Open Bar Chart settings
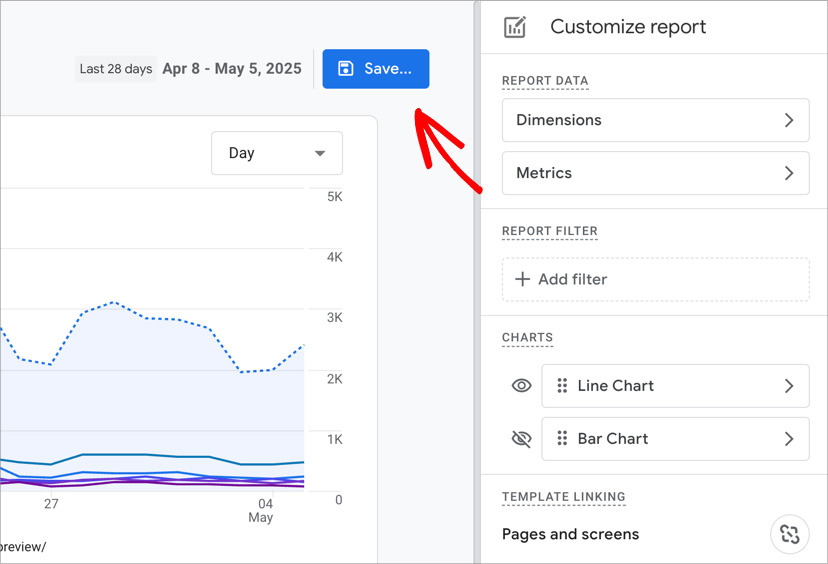The image size is (828, 564). (x=675, y=438)
